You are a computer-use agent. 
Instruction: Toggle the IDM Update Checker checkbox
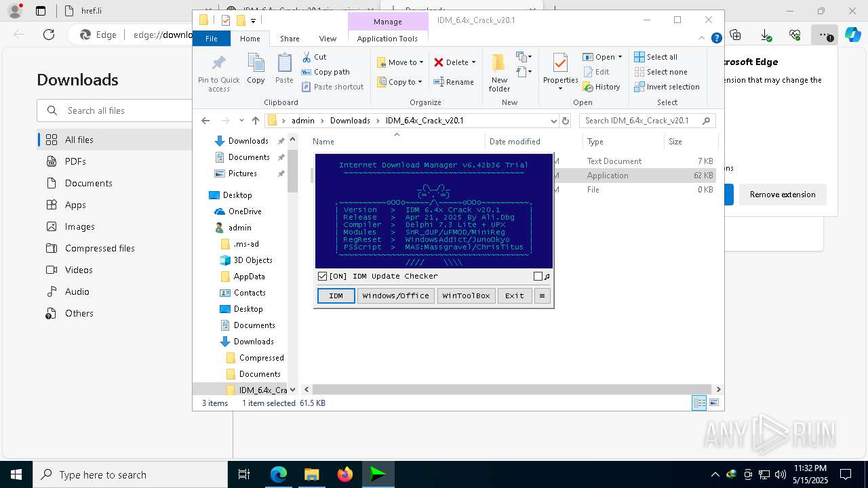tap(323, 276)
